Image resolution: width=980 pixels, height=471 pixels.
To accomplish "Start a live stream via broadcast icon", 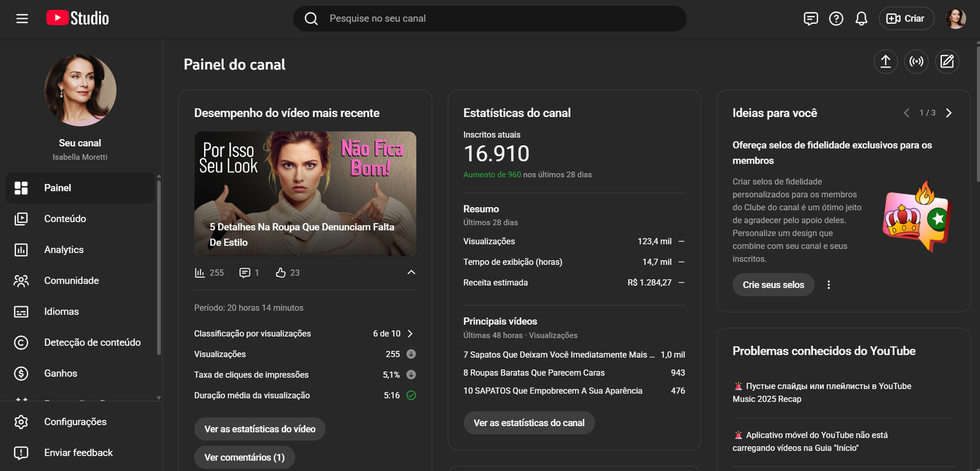I will pyautogui.click(x=916, y=61).
